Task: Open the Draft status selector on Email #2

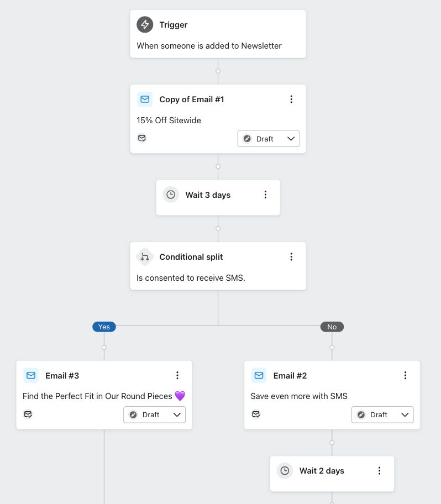Action: (x=382, y=414)
